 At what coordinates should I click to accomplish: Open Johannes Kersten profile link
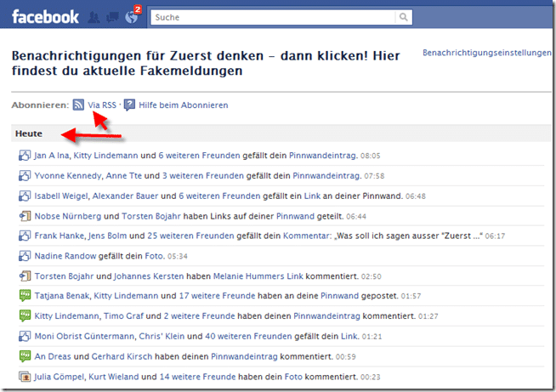click(x=149, y=276)
